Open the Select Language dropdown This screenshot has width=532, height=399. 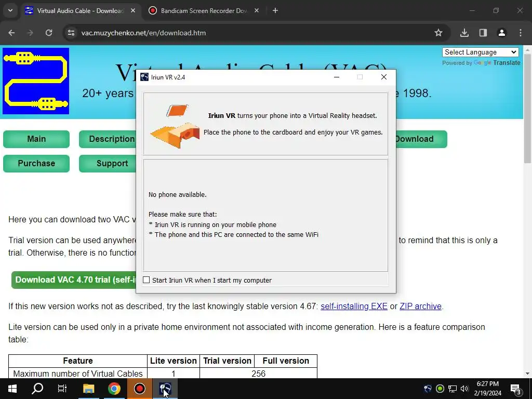tap(480, 52)
